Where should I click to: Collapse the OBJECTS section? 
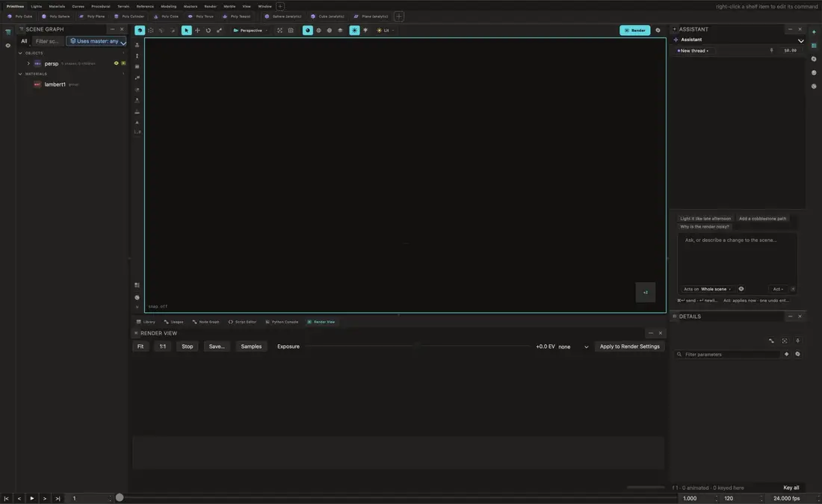(x=20, y=53)
